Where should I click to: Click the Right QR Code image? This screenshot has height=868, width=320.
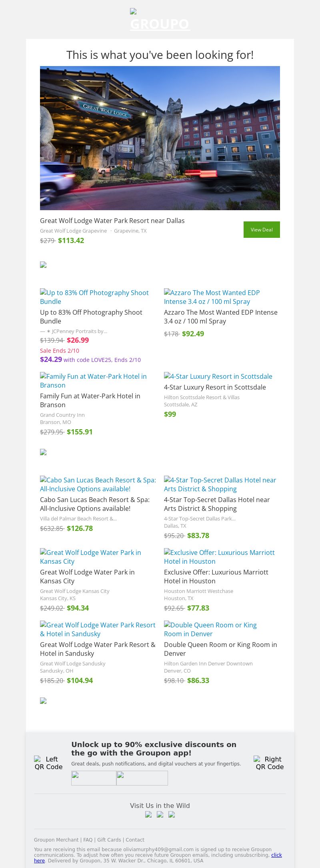point(269,763)
